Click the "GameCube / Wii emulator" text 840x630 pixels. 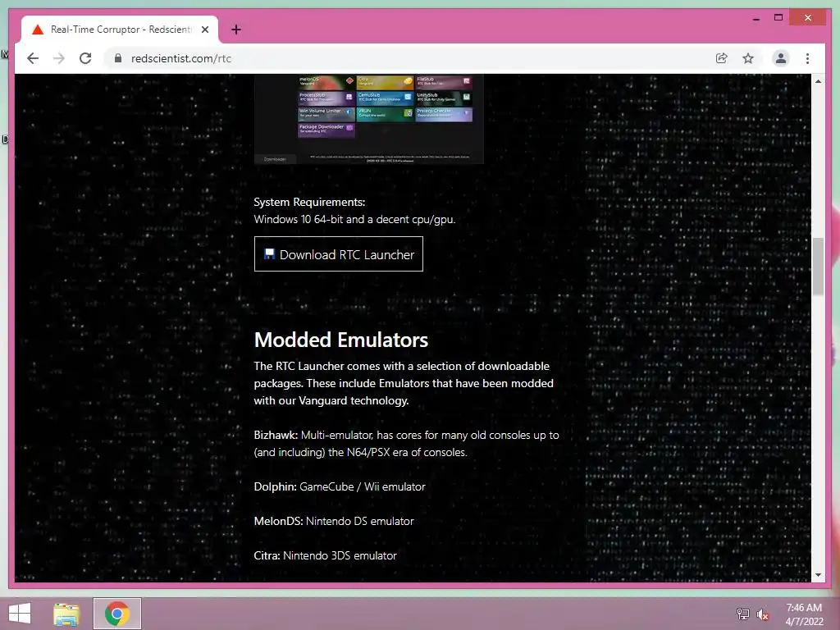click(362, 486)
